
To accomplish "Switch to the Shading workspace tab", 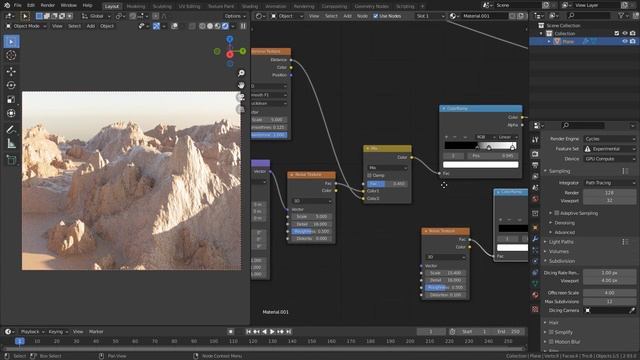I will click(250, 7).
